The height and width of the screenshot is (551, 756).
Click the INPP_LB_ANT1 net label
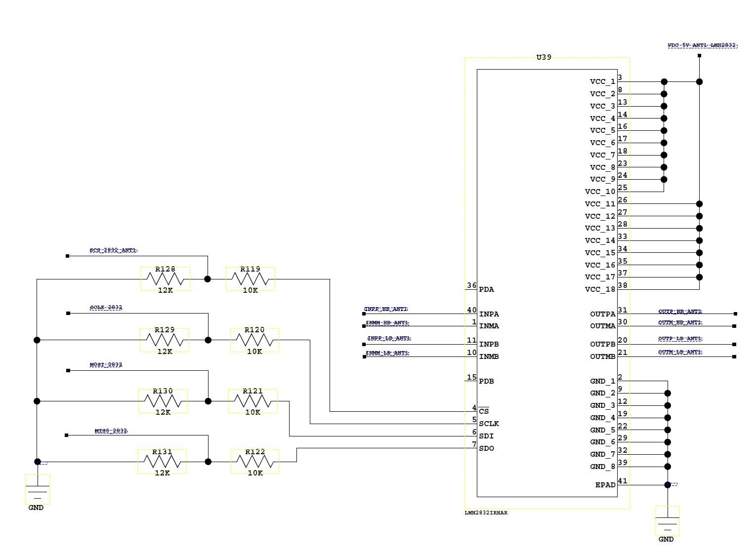389,338
